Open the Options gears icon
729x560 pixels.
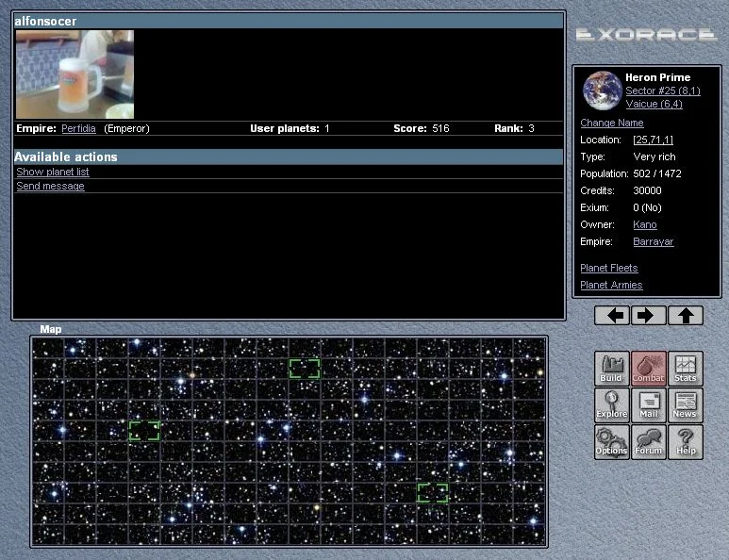611,441
